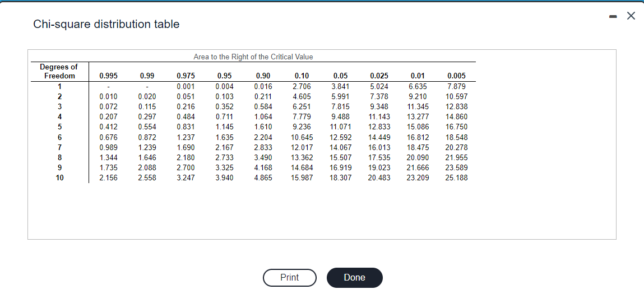The width and height of the screenshot is (644, 294).
Task: Click the Done button
Action: click(354, 278)
